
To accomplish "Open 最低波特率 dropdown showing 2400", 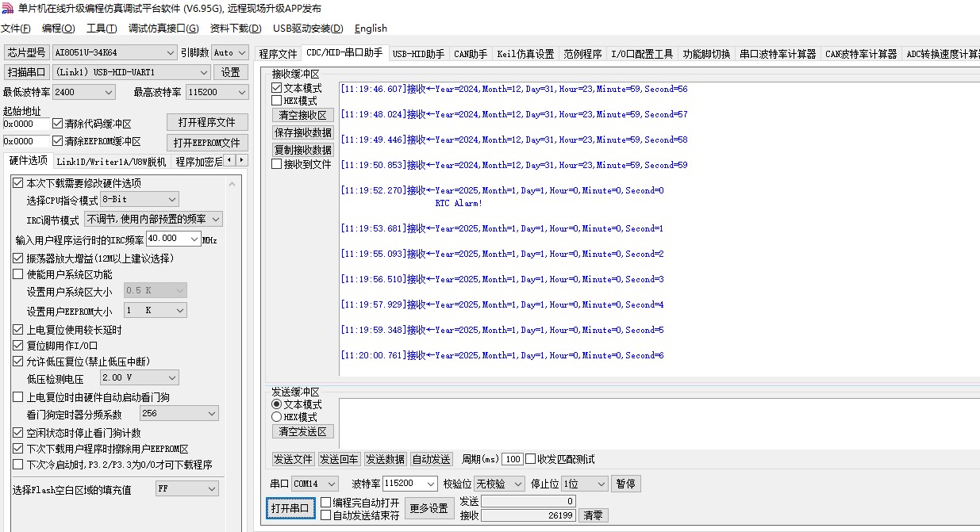I will 84,92.
